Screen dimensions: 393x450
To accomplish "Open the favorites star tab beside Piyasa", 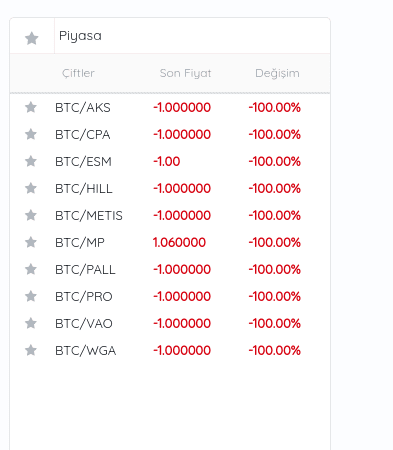I will [32, 38].
